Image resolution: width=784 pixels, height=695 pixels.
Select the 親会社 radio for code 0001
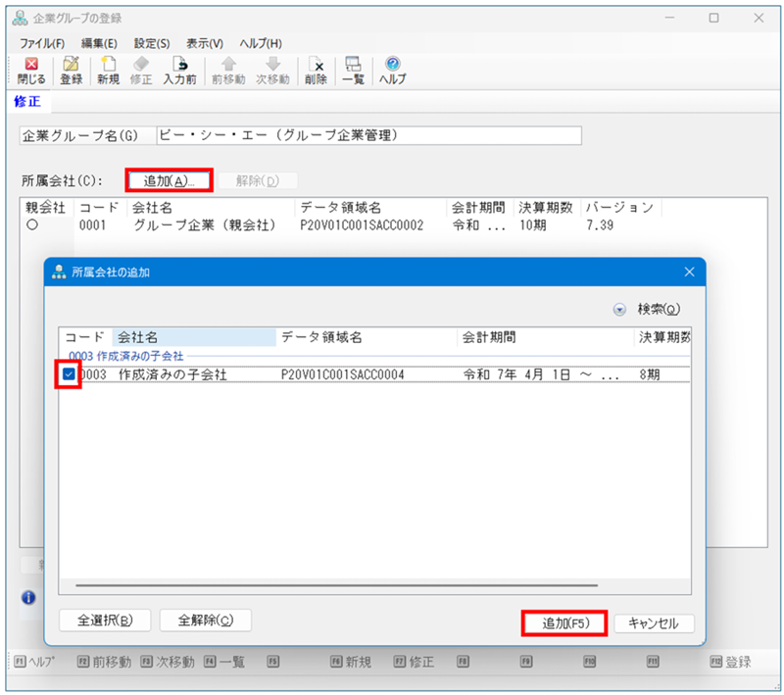32,225
